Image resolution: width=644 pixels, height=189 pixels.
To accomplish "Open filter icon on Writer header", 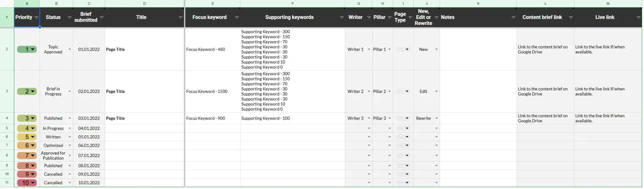I will (x=369, y=18).
